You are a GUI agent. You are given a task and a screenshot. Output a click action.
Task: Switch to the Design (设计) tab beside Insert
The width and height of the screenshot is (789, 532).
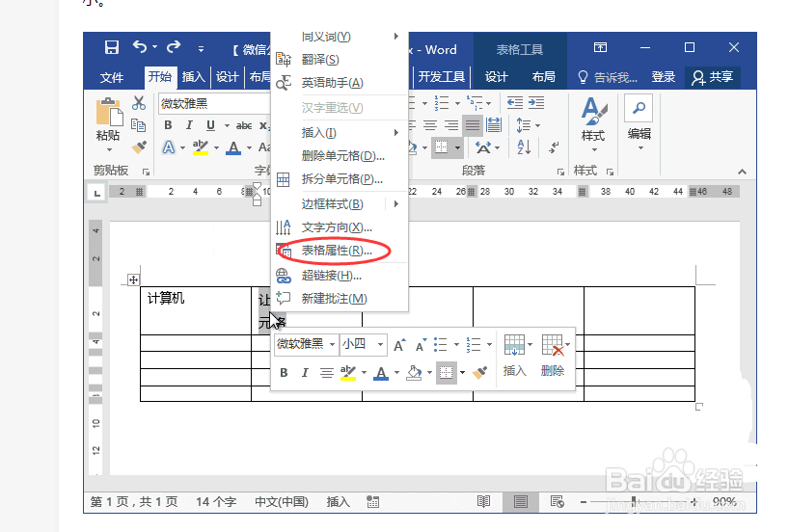[x=227, y=77]
